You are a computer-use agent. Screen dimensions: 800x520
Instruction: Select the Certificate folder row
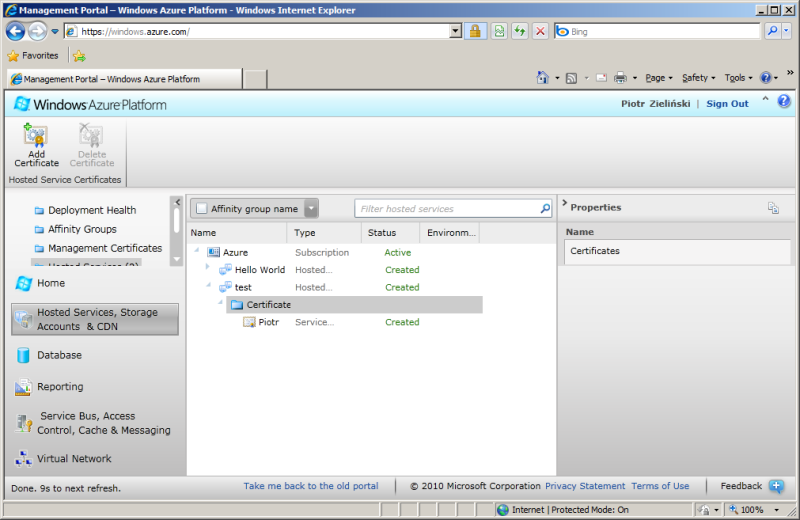[x=354, y=305]
